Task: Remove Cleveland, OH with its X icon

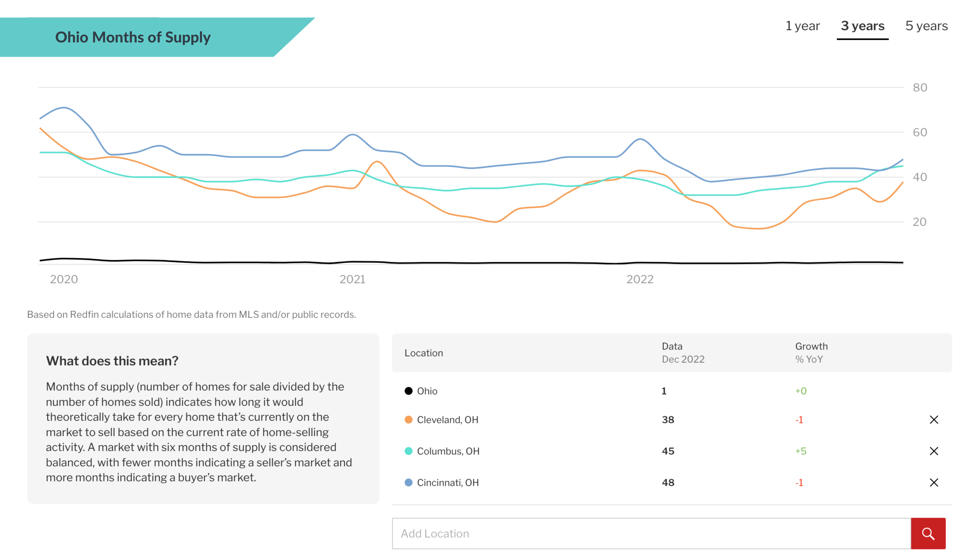Action: (x=933, y=419)
